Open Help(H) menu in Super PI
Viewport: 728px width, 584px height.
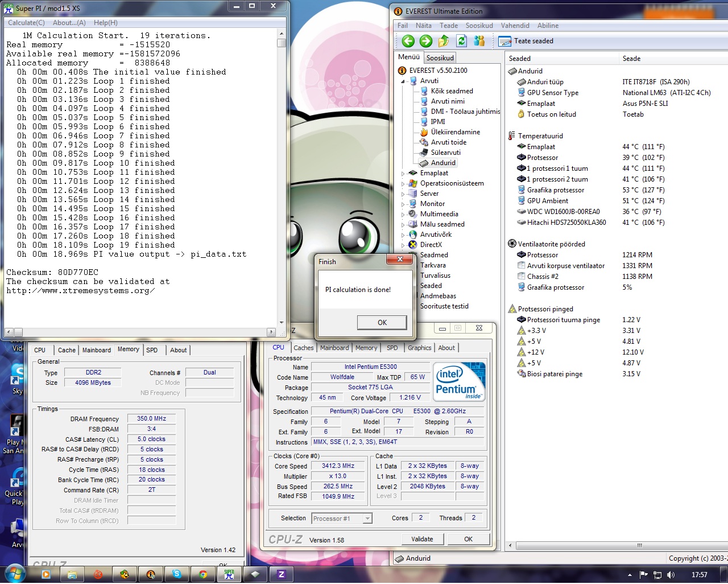click(106, 23)
